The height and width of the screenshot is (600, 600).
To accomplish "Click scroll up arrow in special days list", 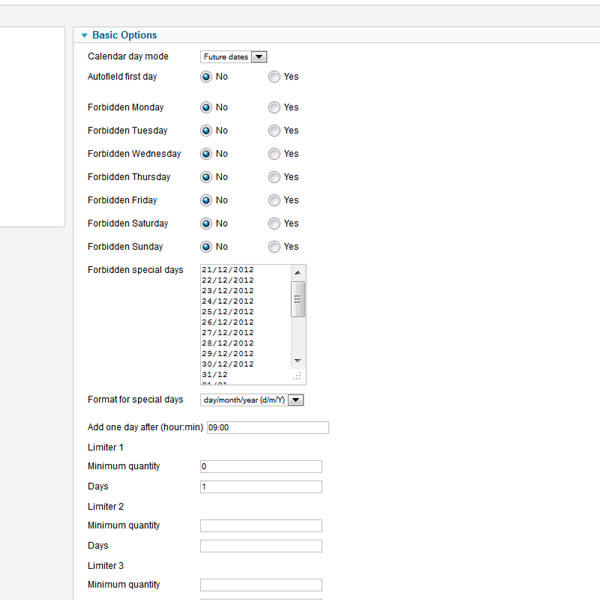I will pos(297,271).
